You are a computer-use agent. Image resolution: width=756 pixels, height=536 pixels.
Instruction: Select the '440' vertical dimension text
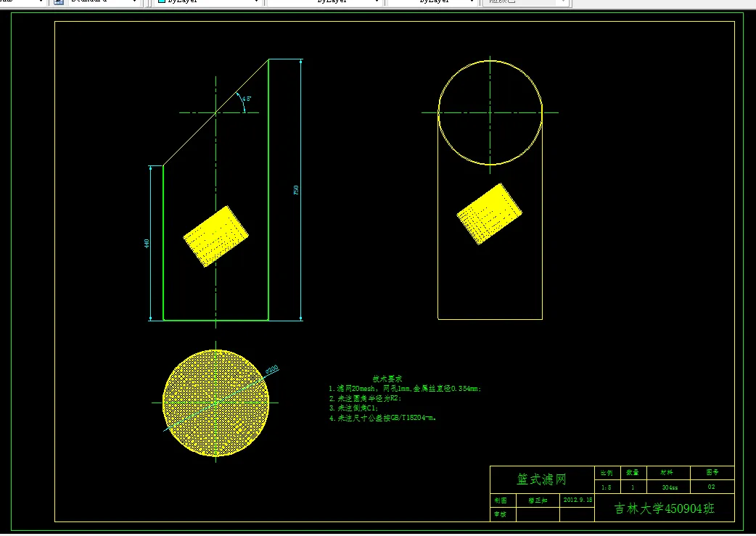pos(147,244)
